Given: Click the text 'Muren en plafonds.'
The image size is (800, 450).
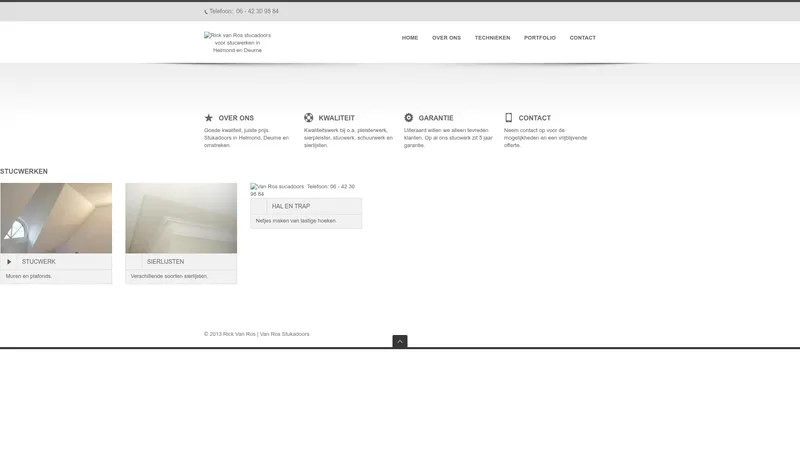Looking at the screenshot, I should tap(29, 276).
